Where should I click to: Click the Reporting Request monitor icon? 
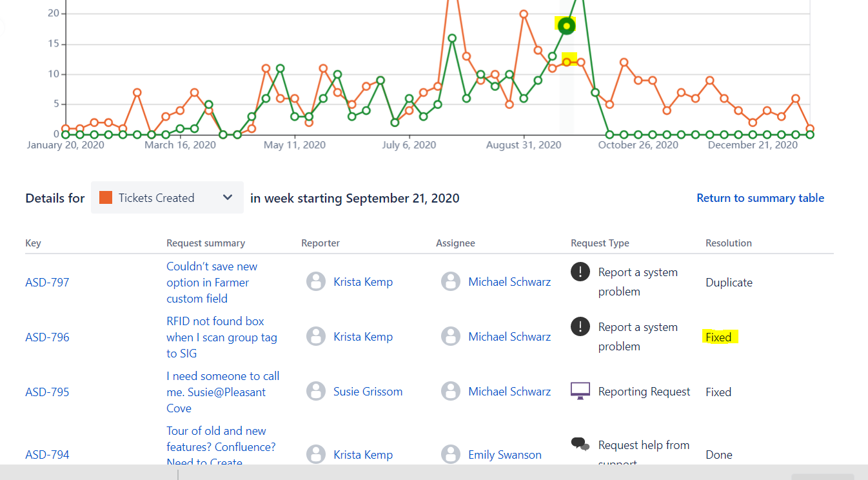click(580, 391)
